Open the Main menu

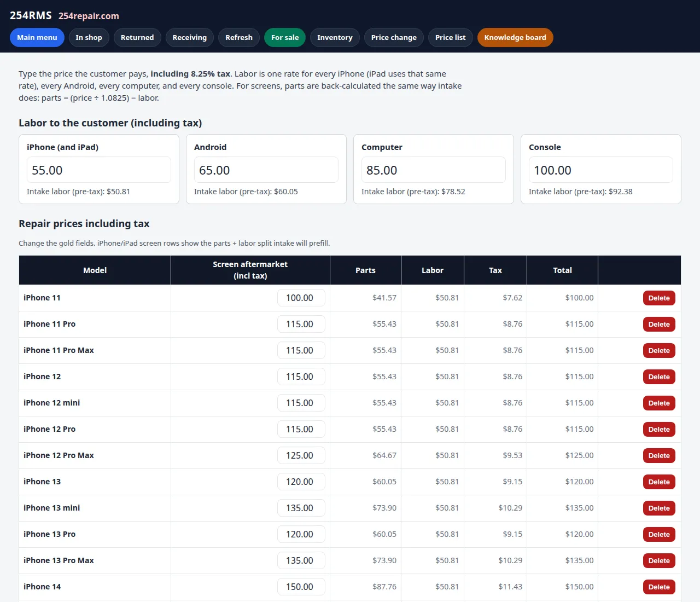tap(37, 37)
